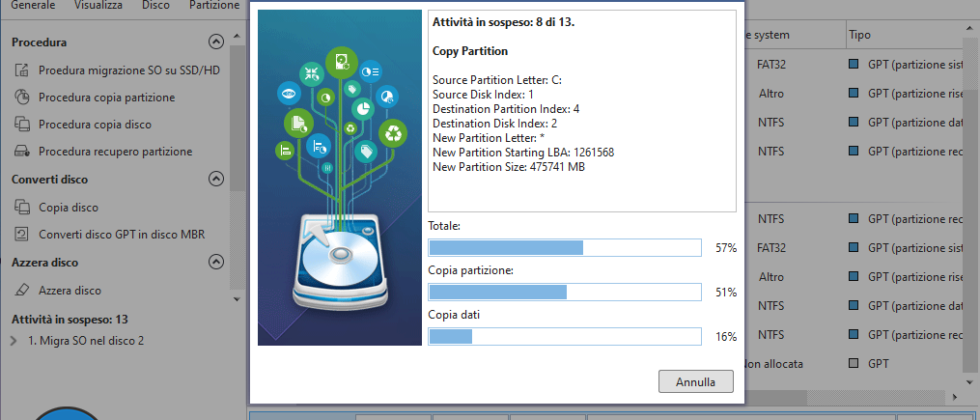Click the Non allocata GPT type swatch

tap(853, 363)
